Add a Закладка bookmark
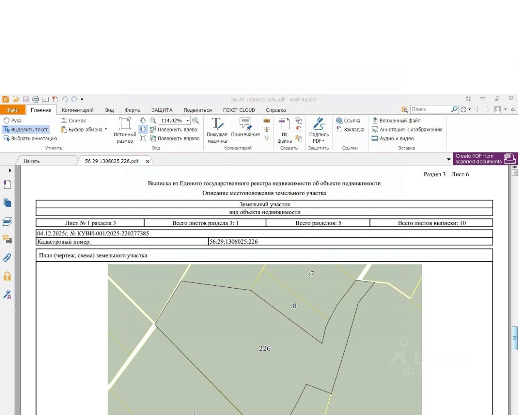 [x=350, y=130]
